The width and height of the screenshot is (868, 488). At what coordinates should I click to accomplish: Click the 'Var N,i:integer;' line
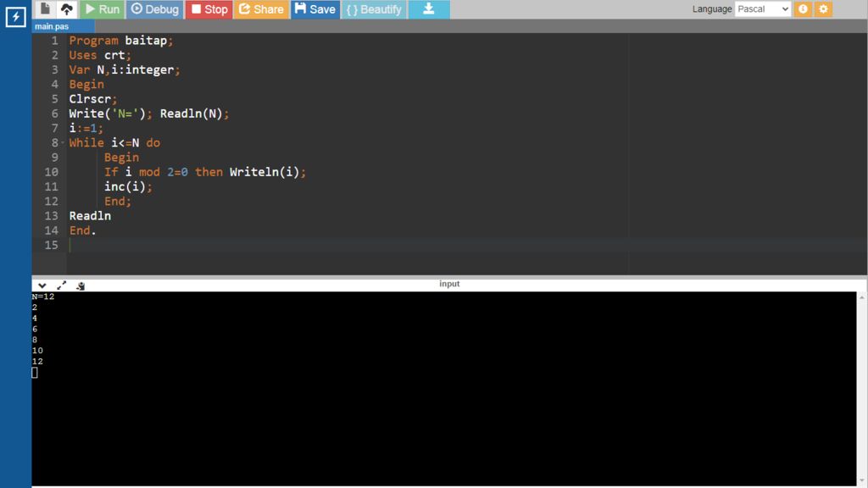click(x=125, y=69)
